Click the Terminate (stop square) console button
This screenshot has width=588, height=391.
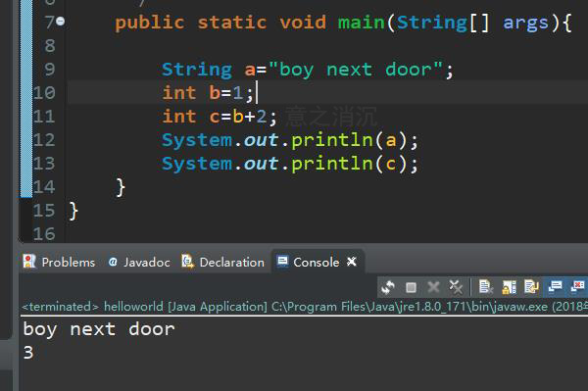(x=411, y=287)
